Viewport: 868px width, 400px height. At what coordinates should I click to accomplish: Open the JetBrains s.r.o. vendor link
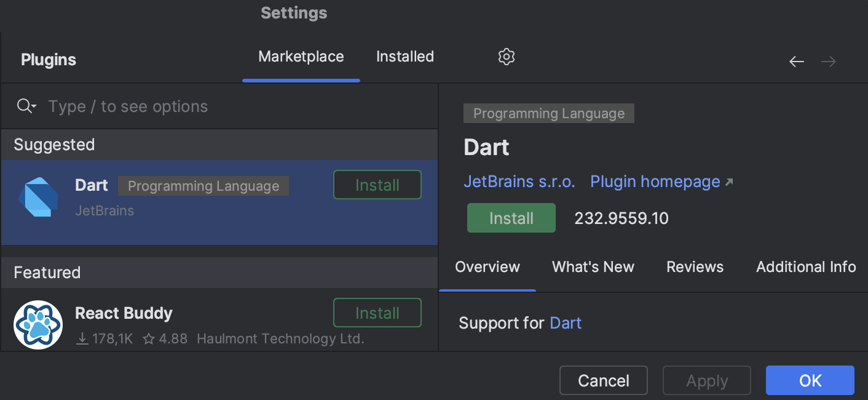[519, 182]
